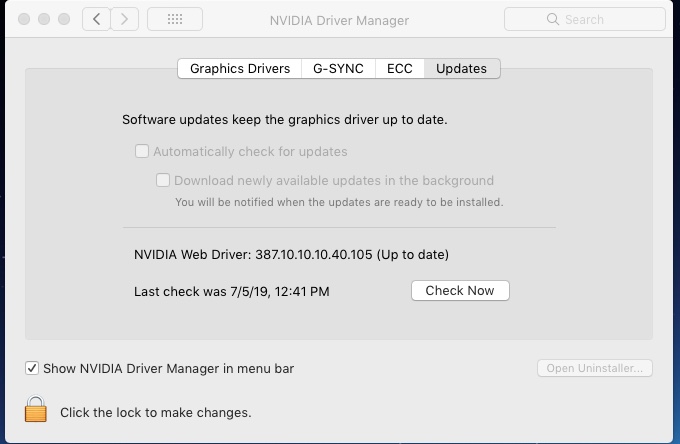Viewport: 680px width, 444px height.
Task: Click the NVIDIA Driver Manager window title
Action: click(339, 20)
